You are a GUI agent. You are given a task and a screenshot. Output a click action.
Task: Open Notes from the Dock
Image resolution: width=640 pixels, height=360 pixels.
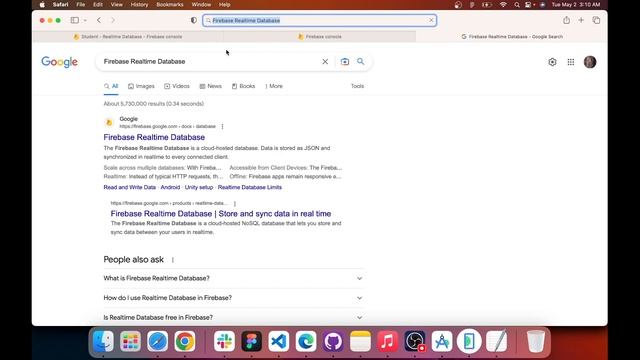coord(360,341)
